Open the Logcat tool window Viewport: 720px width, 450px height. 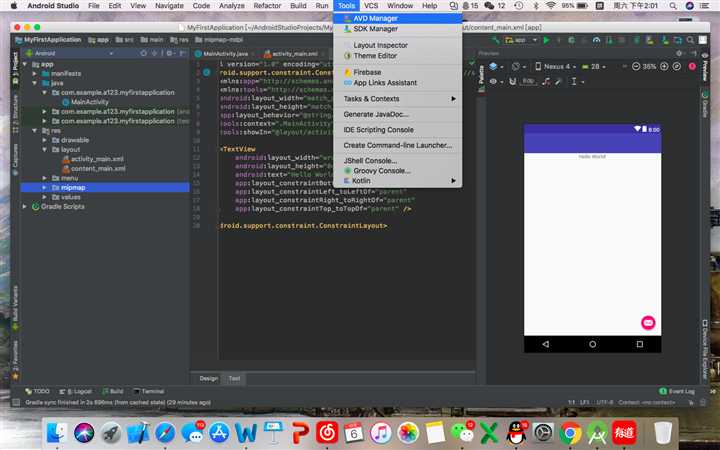tap(75, 391)
